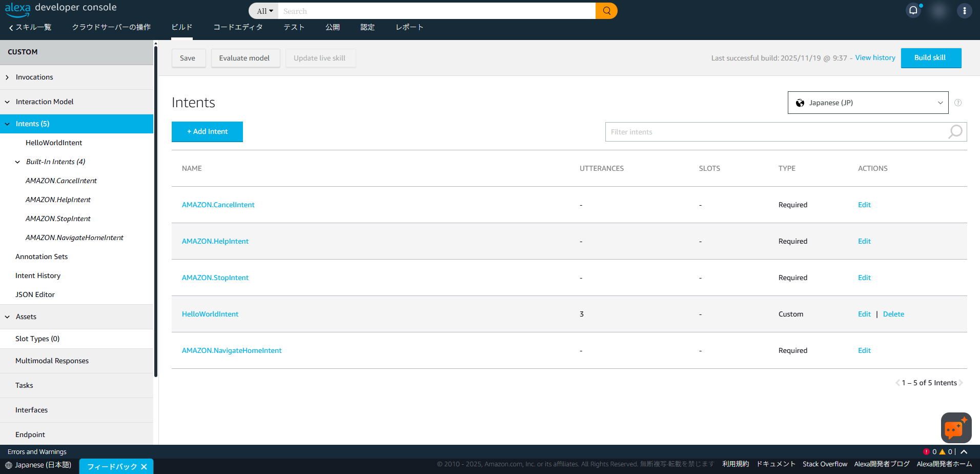Select HelloWorldIntent in the sidebar
The image size is (980, 474).
point(54,143)
